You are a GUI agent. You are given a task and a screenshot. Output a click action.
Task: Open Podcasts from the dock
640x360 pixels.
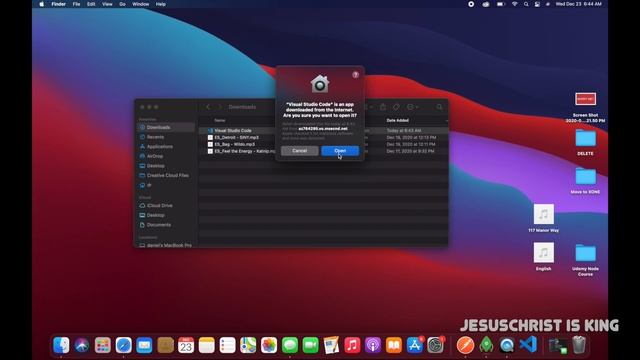pos(373,345)
